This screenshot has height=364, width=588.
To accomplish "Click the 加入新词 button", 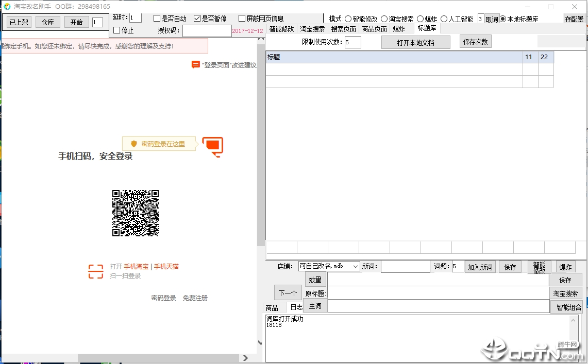I will tap(480, 267).
